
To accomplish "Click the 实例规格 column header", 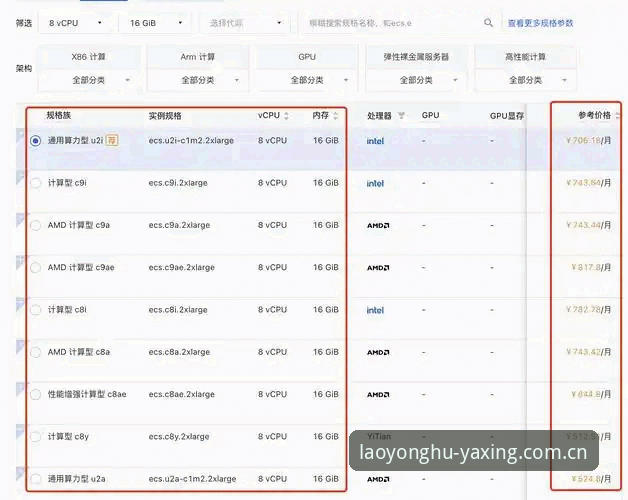I will click(165, 116).
